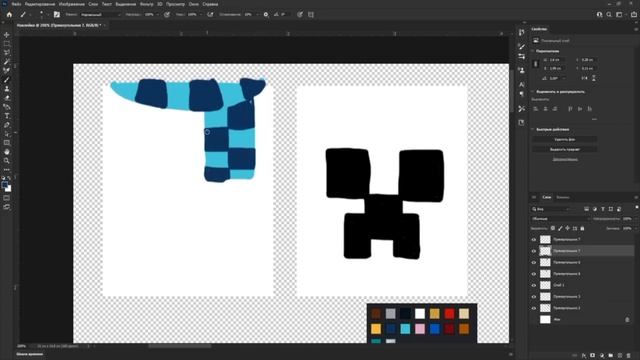Image resolution: width=640 pixels, height=360 pixels.
Task: Click the Фон layer thumbnail
Action: coord(545,320)
